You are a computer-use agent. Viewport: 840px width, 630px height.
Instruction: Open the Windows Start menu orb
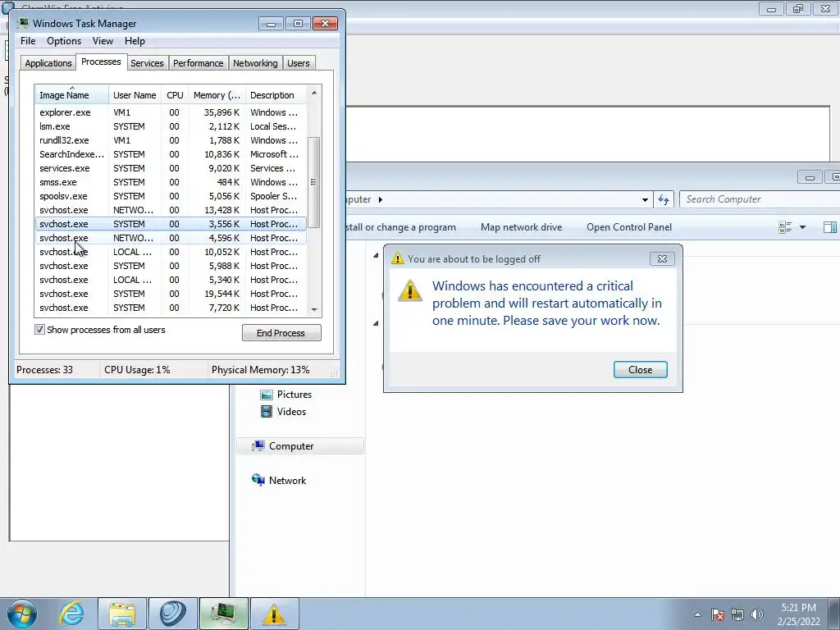[21, 614]
